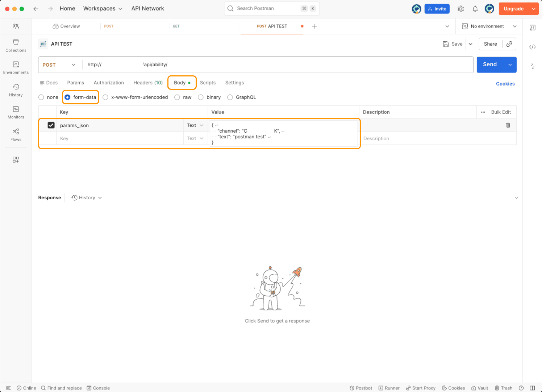Go forward with the right arrow

click(x=50, y=9)
